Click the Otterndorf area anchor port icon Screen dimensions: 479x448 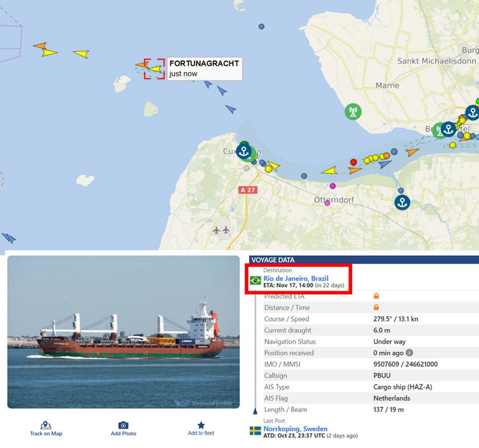[402, 202]
